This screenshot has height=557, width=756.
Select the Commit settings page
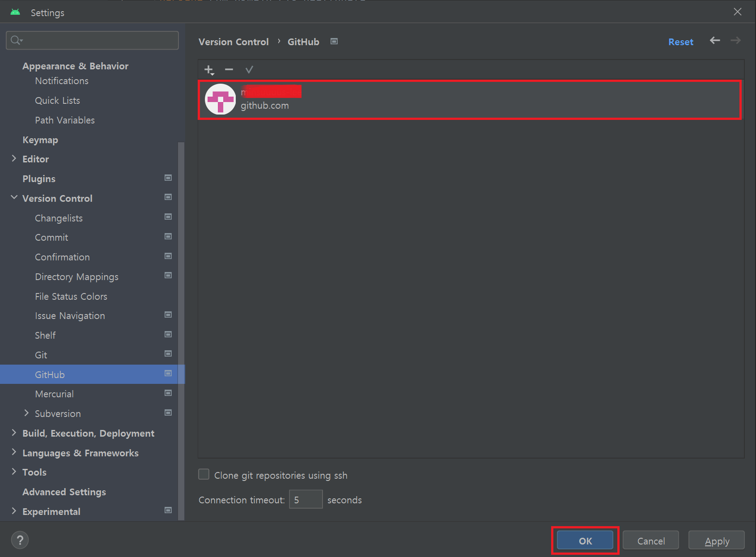[51, 238]
